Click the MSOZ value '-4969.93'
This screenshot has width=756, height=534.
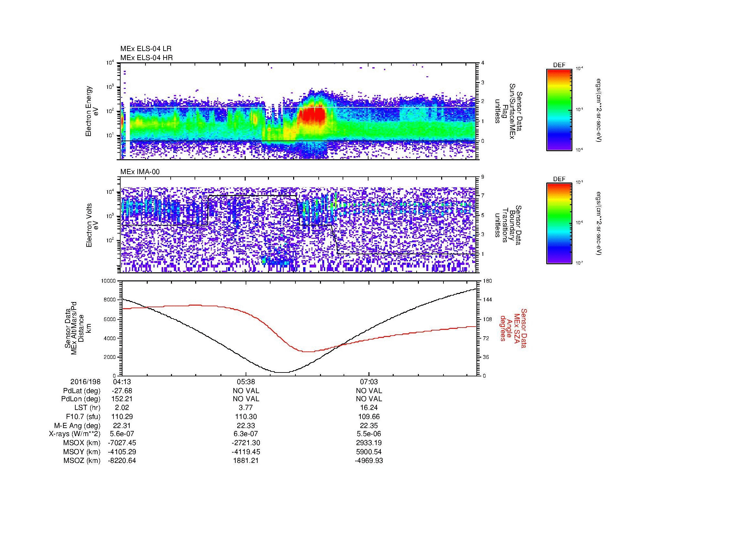(369, 461)
